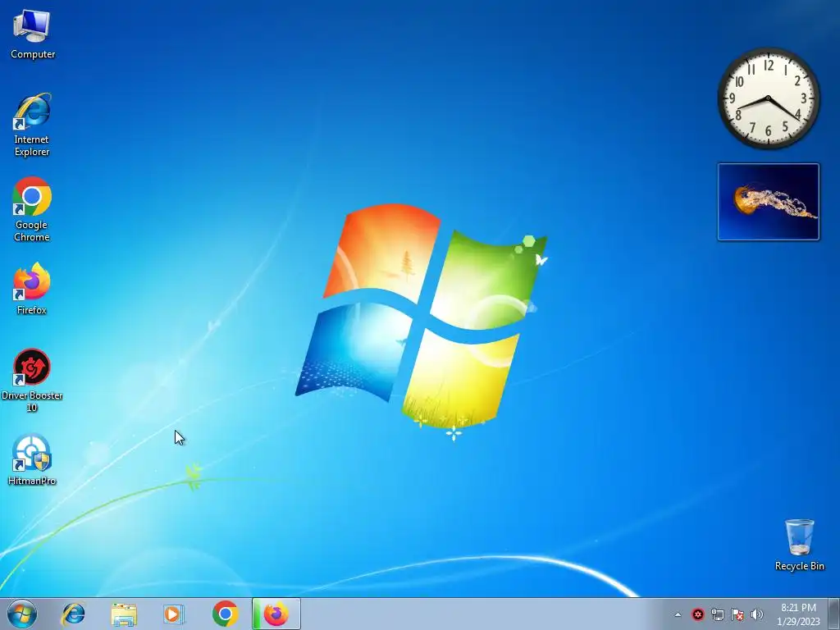Open Windows Media Player from taskbar
The height and width of the screenshot is (630, 840).
174,614
